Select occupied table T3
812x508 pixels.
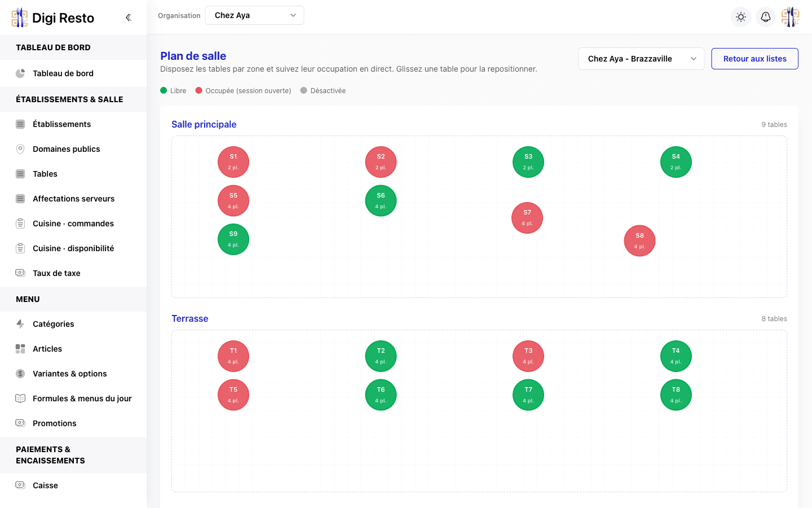528,356
